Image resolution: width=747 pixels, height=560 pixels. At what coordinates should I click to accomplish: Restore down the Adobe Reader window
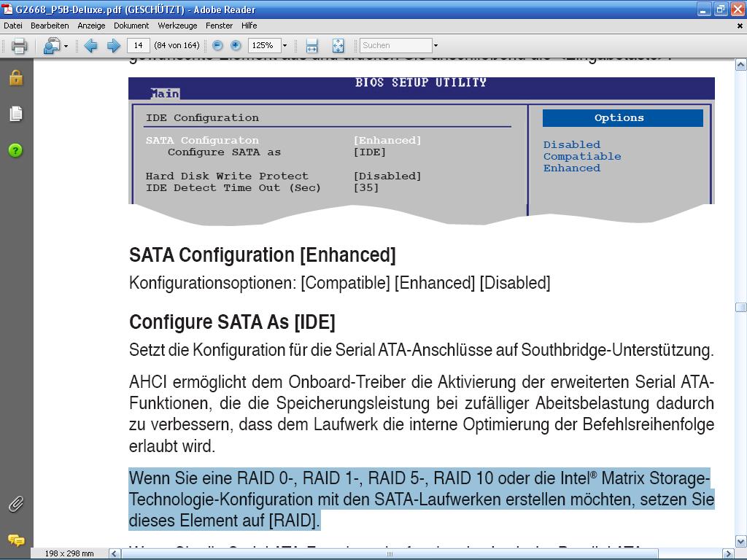[720, 9]
